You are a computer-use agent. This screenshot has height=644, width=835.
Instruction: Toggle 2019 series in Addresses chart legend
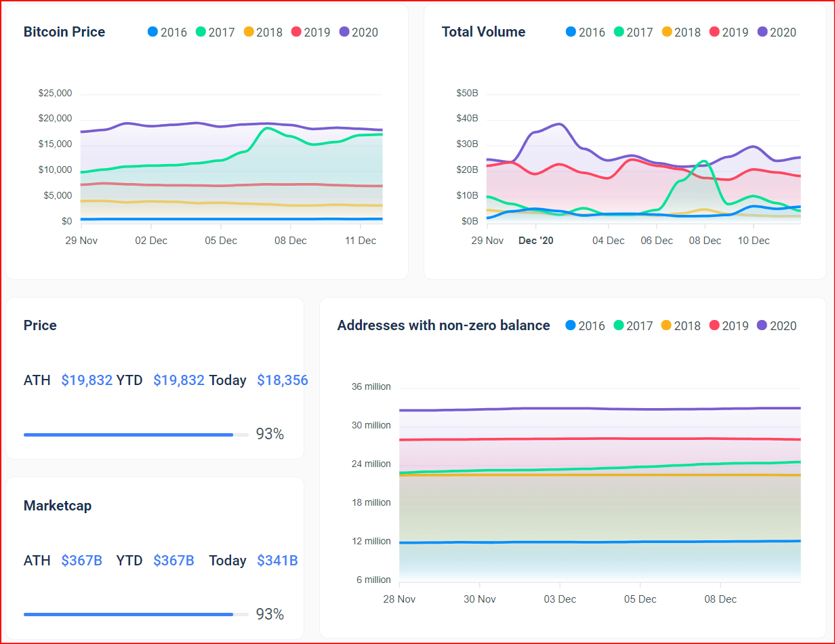pyautogui.click(x=729, y=325)
